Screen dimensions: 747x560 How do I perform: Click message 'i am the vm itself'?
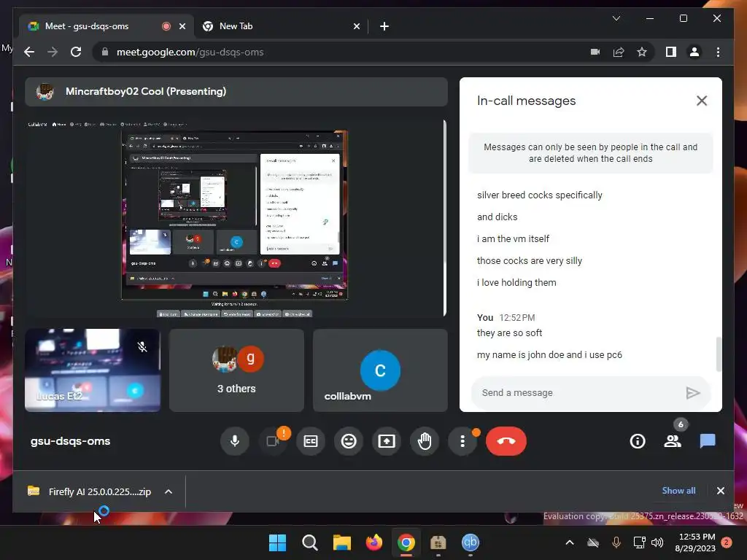(x=513, y=238)
